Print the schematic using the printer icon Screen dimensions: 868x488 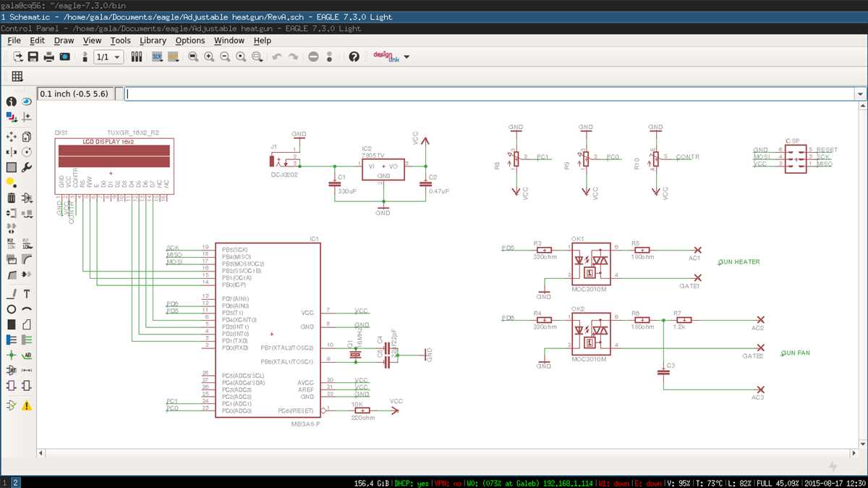[49, 56]
